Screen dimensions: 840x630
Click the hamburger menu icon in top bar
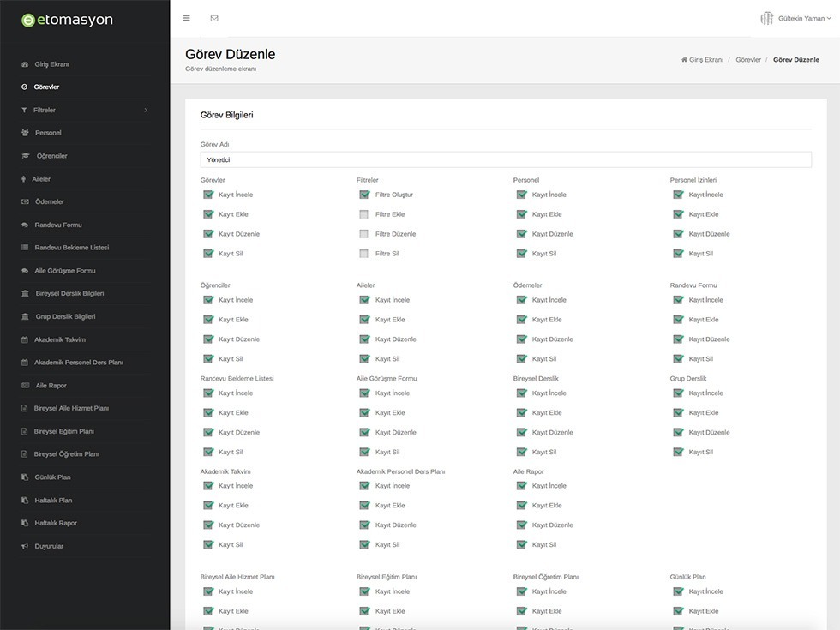click(x=187, y=18)
